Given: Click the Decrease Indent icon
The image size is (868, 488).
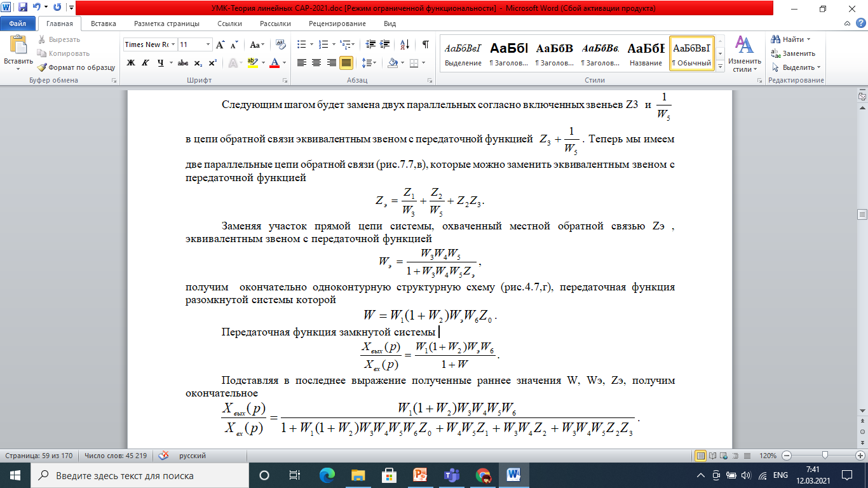Looking at the screenshot, I should click(370, 44).
